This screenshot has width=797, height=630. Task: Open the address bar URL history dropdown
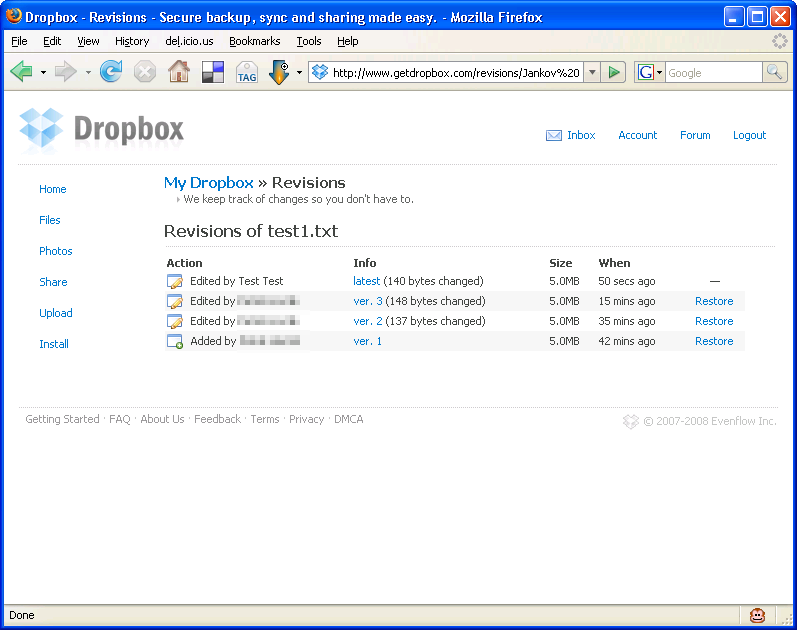[592, 72]
